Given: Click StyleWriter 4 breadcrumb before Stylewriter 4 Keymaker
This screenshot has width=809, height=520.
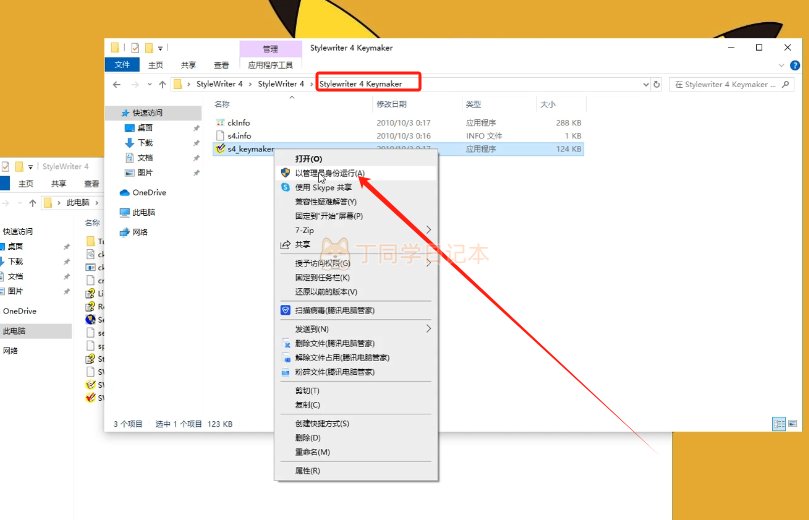Looking at the screenshot, I should pyautogui.click(x=281, y=84).
